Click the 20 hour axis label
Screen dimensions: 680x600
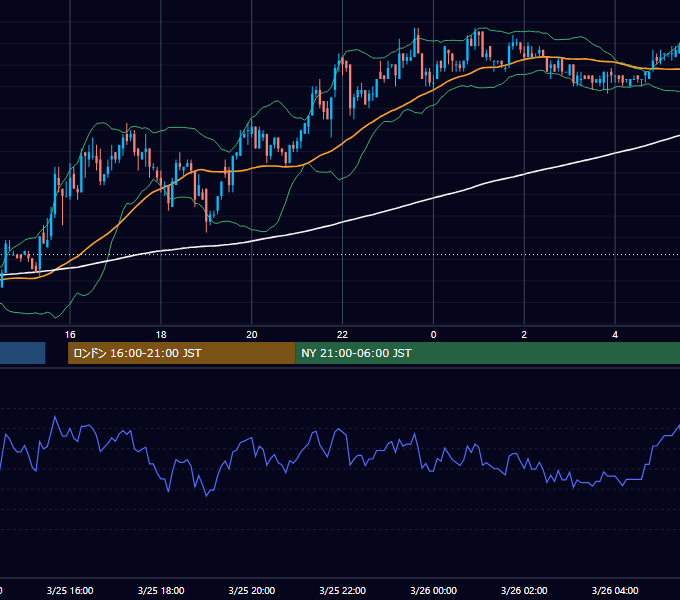(252, 335)
